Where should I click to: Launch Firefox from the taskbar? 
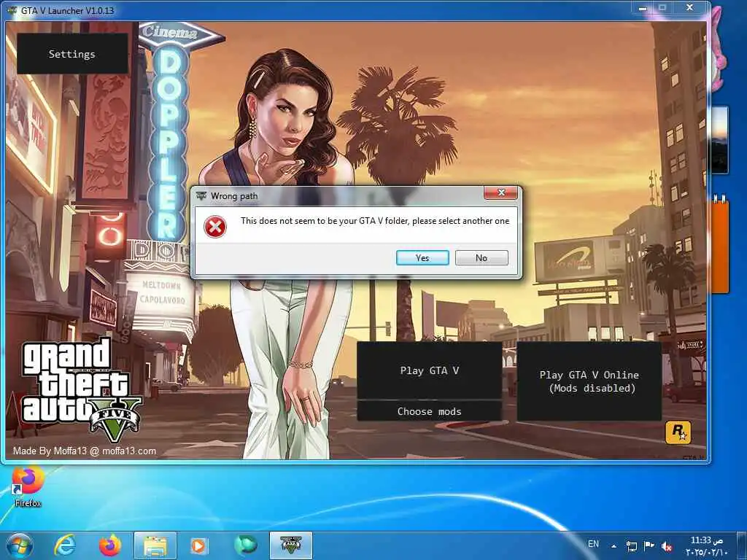point(110,545)
